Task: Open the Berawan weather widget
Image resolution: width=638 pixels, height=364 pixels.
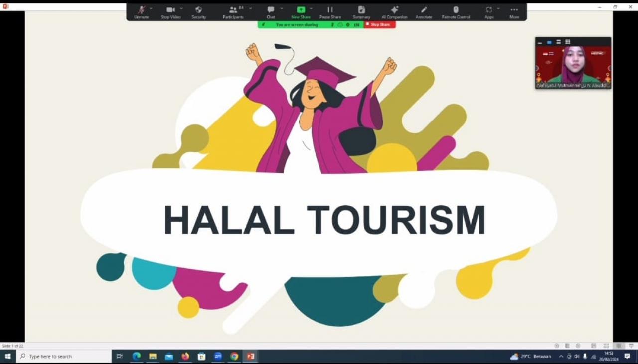Action: 532,356
